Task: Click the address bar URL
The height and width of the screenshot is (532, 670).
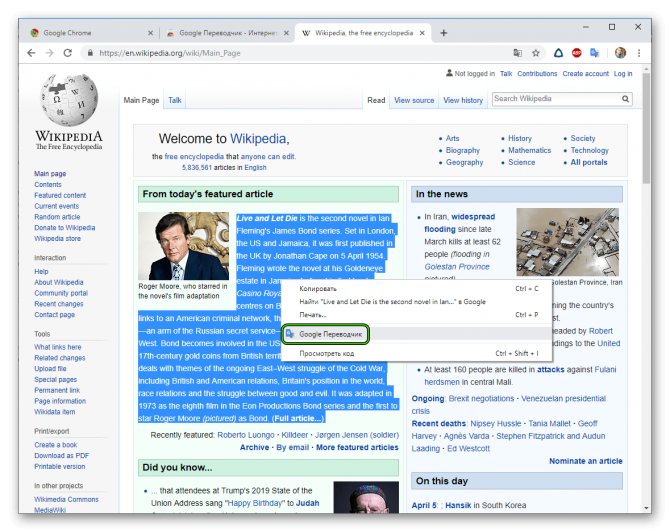Action: pos(170,53)
